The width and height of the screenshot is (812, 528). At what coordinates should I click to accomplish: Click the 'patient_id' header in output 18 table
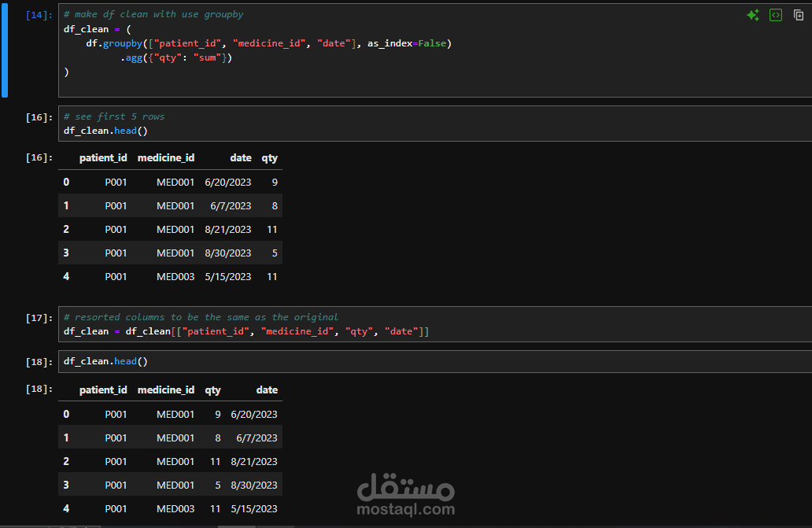(x=103, y=390)
